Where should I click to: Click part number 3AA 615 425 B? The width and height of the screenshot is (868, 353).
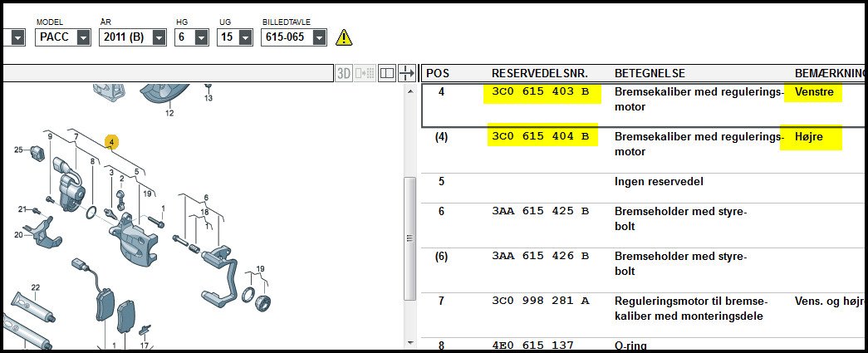coord(541,212)
